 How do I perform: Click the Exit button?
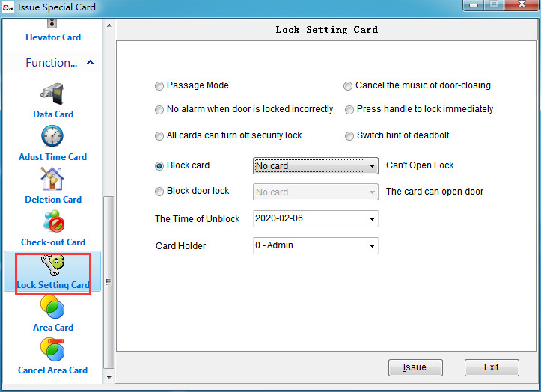[492, 367]
